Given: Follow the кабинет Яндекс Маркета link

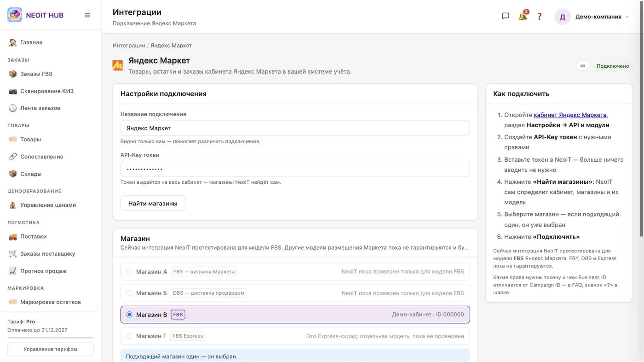Looking at the screenshot, I should pos(570,115).
